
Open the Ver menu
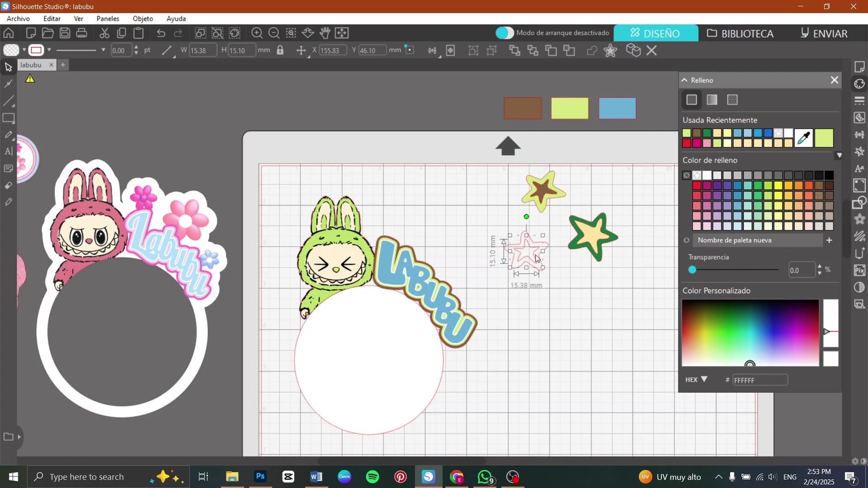(79, 18)
